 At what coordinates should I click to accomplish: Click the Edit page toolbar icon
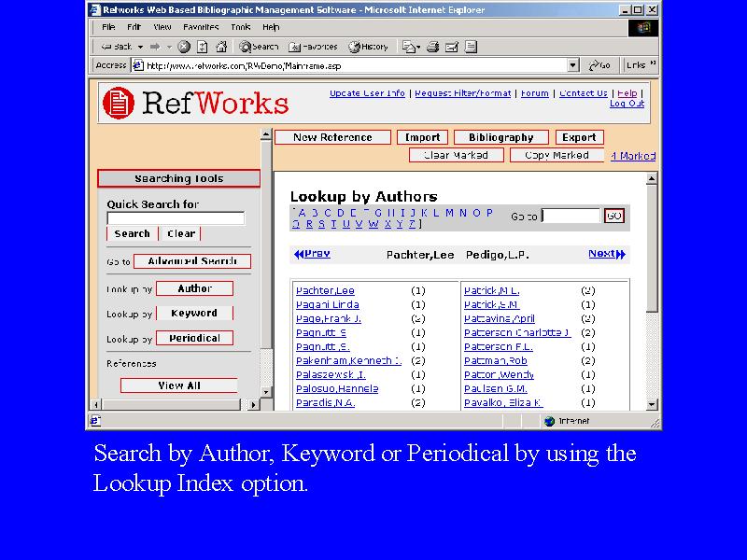(452, 47)
